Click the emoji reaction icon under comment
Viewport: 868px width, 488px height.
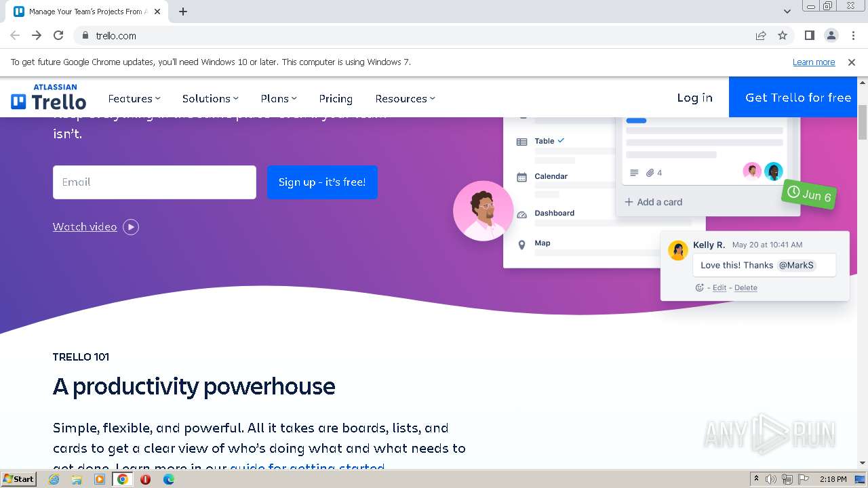click(700, 288)
